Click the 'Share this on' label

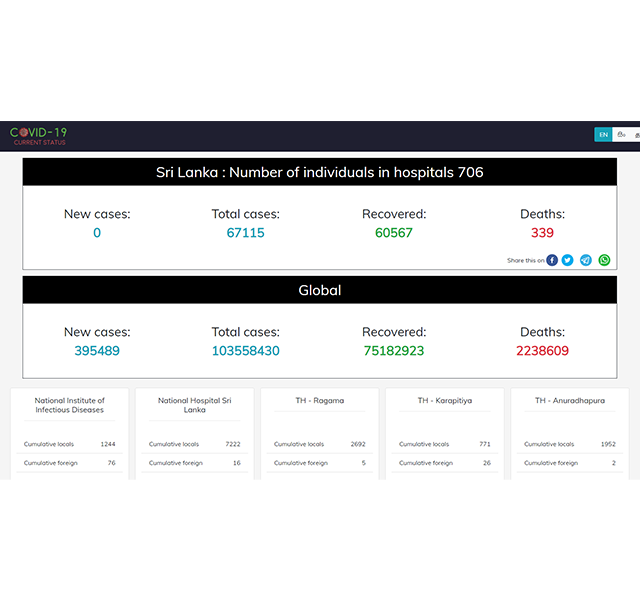525,260
